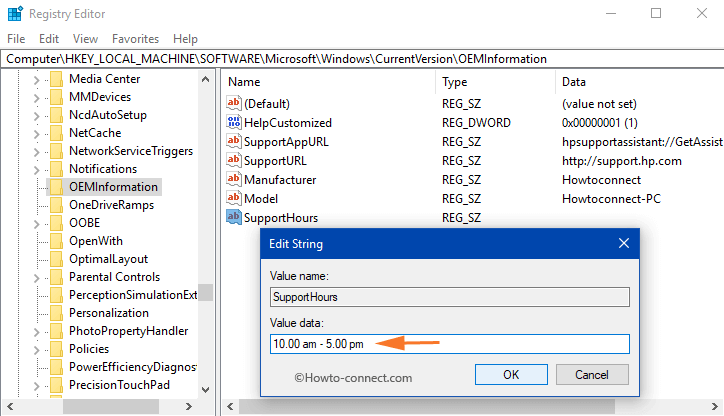Screen dimensions: 724x416
Task: Expand the NetworkServiceTriggers tree node
Action: pos(36,152)
